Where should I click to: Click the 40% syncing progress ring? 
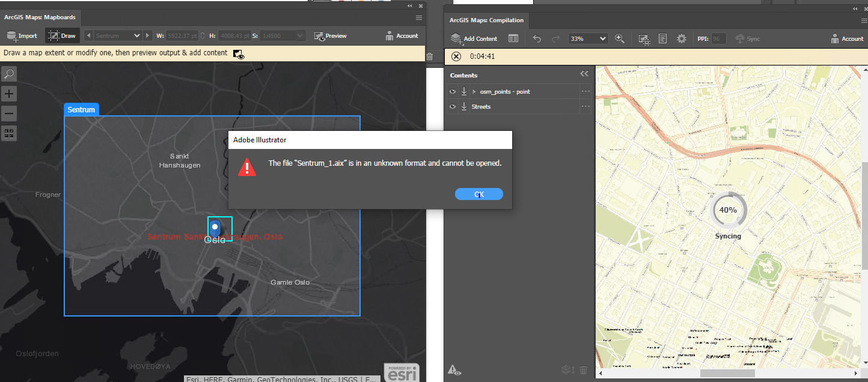[x=729, y=210]
